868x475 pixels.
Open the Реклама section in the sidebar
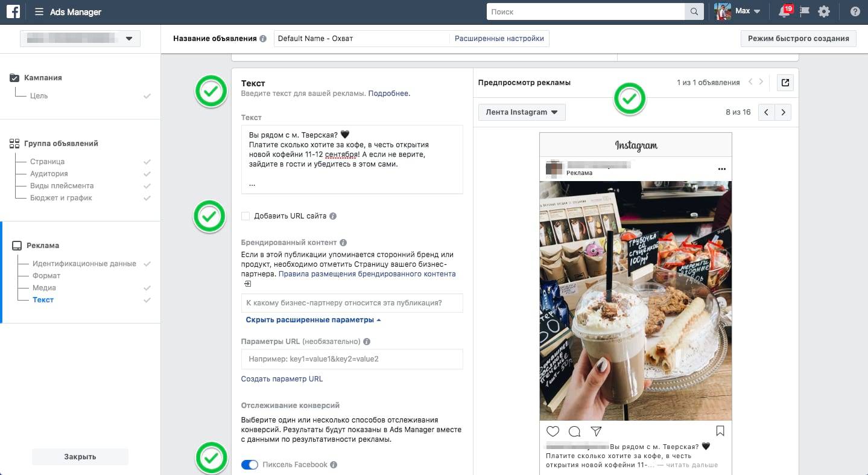[43, 246]
